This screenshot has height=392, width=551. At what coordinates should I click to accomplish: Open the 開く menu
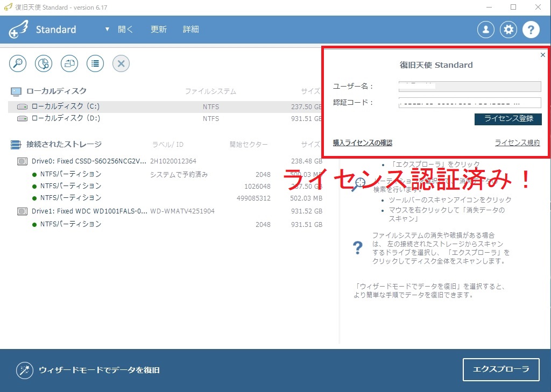(x=125, y=30)
